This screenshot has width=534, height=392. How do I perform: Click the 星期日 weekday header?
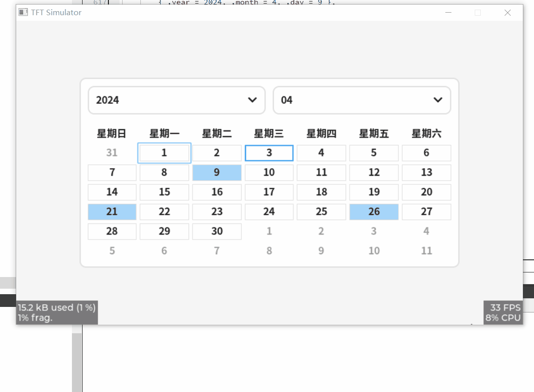(x=112, y=133)
